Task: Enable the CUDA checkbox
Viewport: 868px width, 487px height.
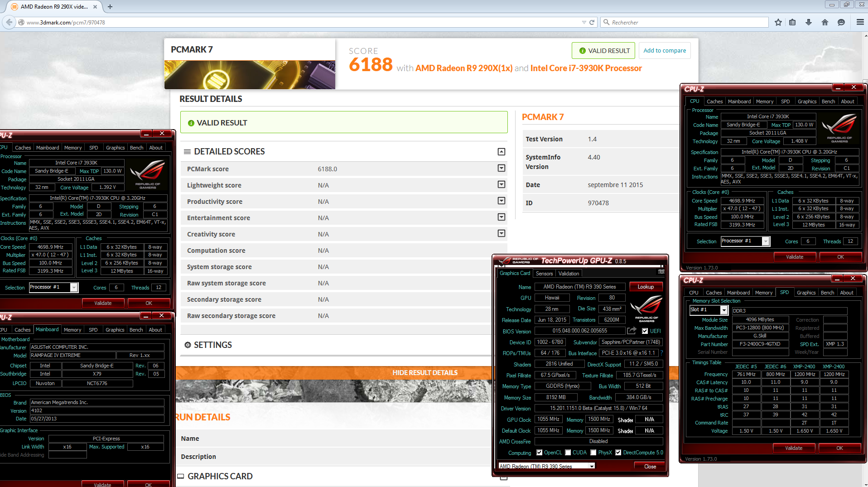Action: (568, 453)
